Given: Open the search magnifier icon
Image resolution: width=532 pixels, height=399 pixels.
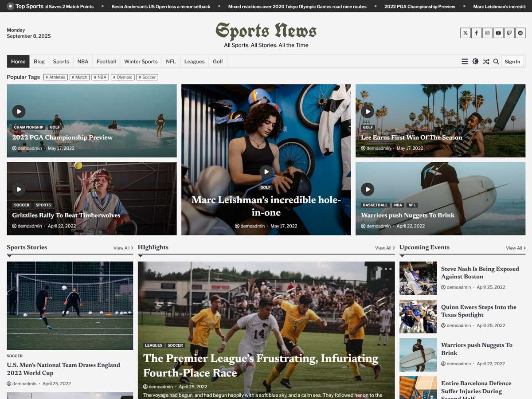Looking at the screenshot, I should pyautogui.click(x=496, y=62).
